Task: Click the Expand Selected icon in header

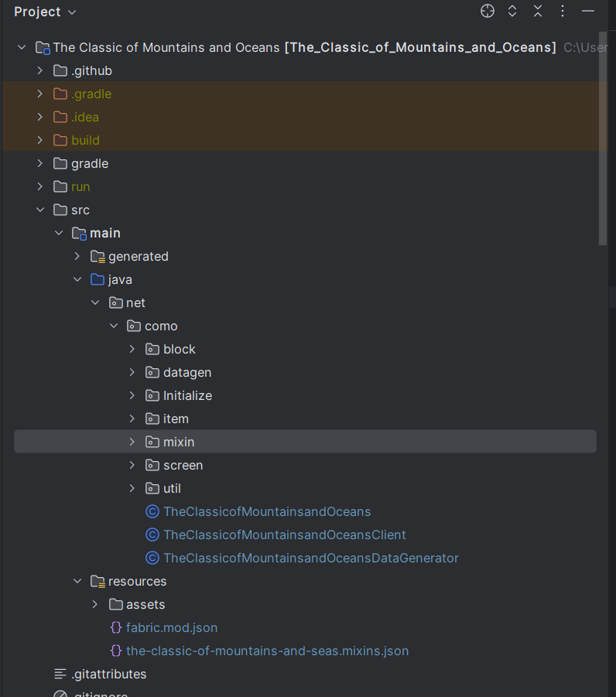Action: click(x=512, y=11)
